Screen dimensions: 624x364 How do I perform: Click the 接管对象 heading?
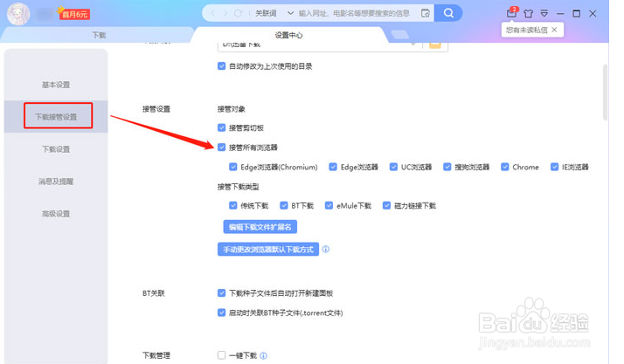pos(232,109)
